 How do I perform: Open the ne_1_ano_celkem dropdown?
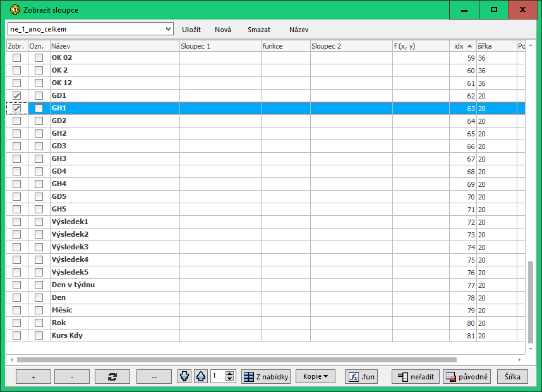pyautogui.click(x=168, y=29)
